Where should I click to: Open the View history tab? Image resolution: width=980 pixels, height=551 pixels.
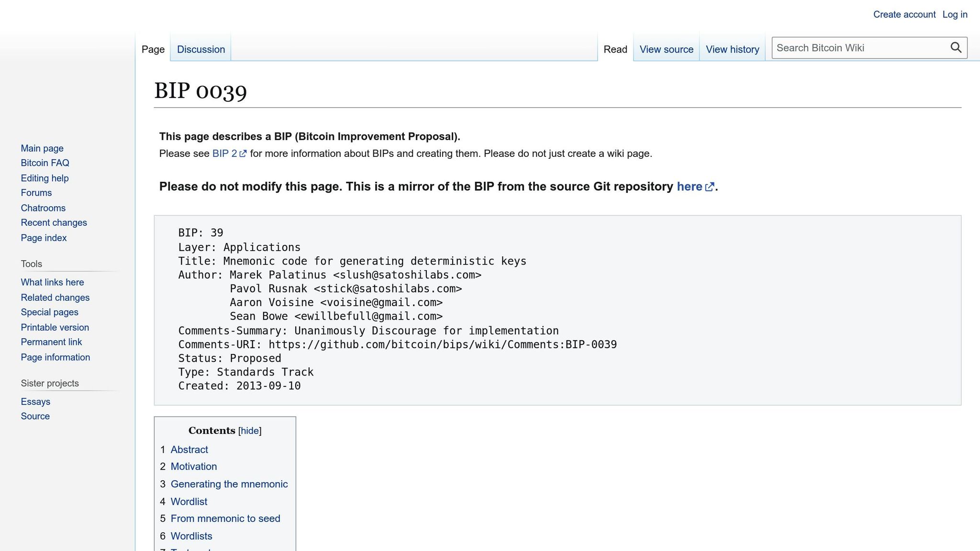coord(733,49)
